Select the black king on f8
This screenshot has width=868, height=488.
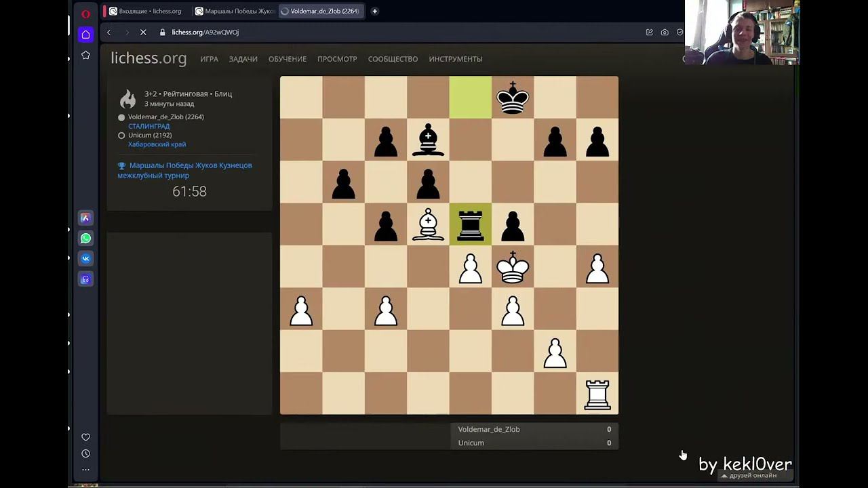[513, 97]
